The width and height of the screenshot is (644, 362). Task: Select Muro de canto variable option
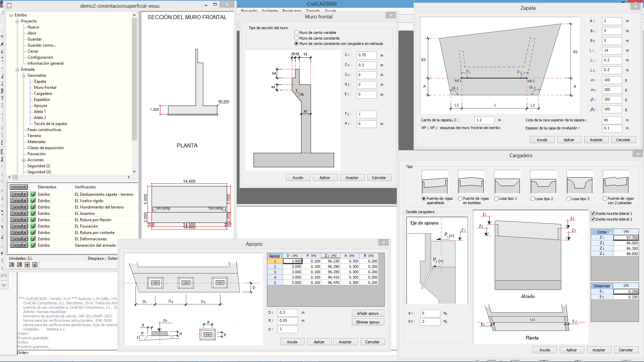click(x=296, y=33)
